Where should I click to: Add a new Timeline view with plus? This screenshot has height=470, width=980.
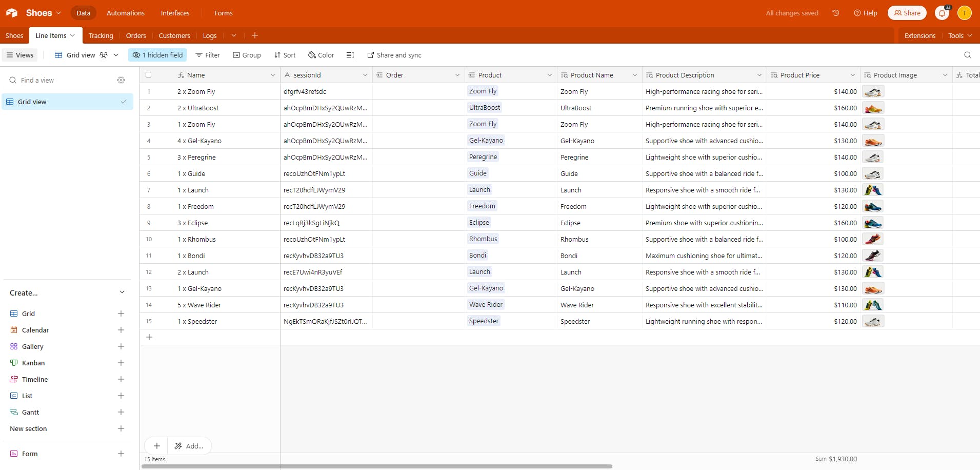pyautogui.click(x=121, y=379)
